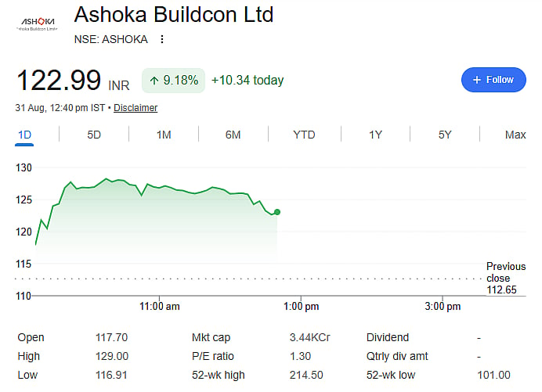This screenshot has width=542, height=392.
Task: Switch to the 6M chart view
Action: (x=233, y=135)
